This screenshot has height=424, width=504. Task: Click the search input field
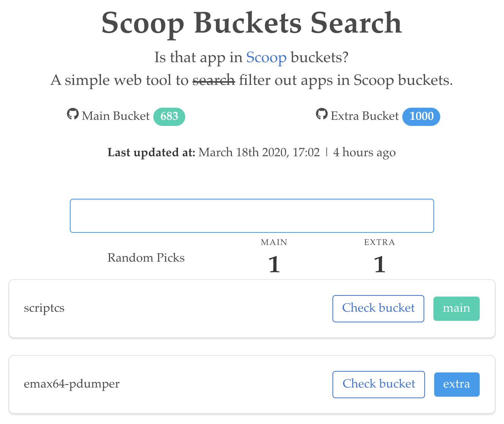[x=252, y=215]
